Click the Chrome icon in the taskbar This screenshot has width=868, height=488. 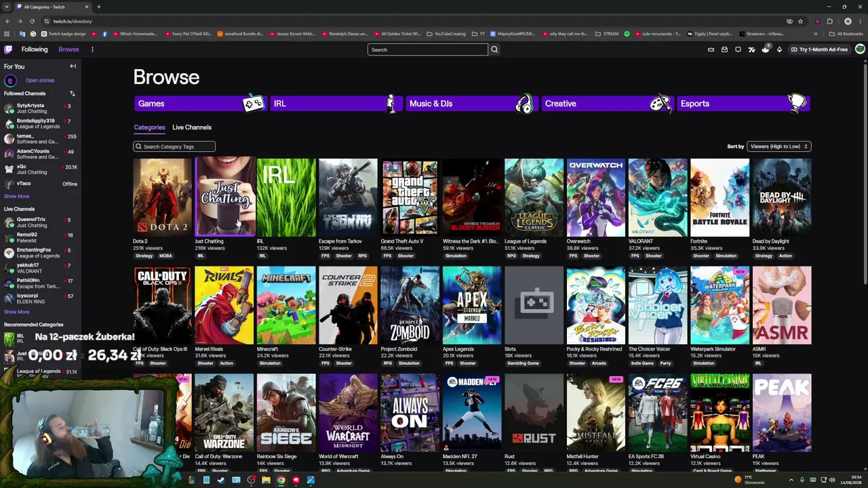(x=281, y=481)
